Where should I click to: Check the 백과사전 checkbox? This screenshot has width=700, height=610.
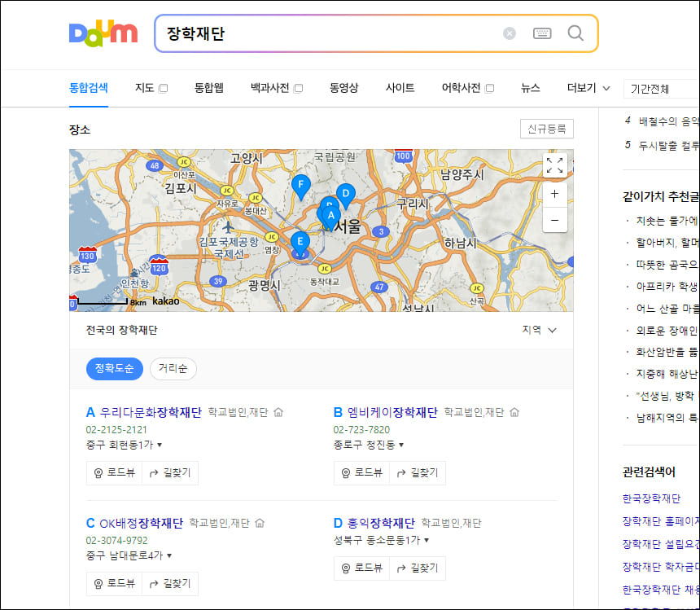click(300, 88)
